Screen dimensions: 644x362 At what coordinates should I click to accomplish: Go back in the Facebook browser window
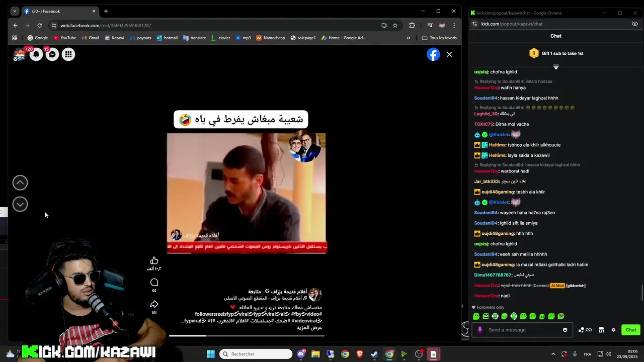pyautogui.click(x=15, y=25)
